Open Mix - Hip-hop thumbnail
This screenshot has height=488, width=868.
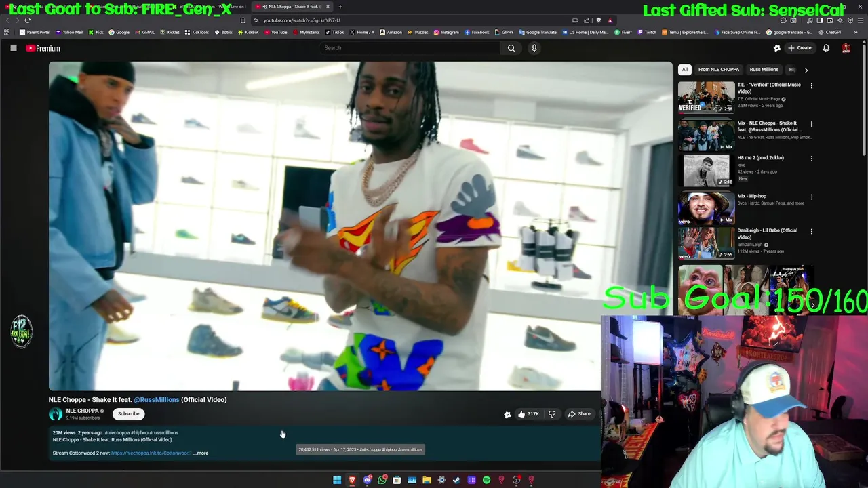tap(707, 209)
